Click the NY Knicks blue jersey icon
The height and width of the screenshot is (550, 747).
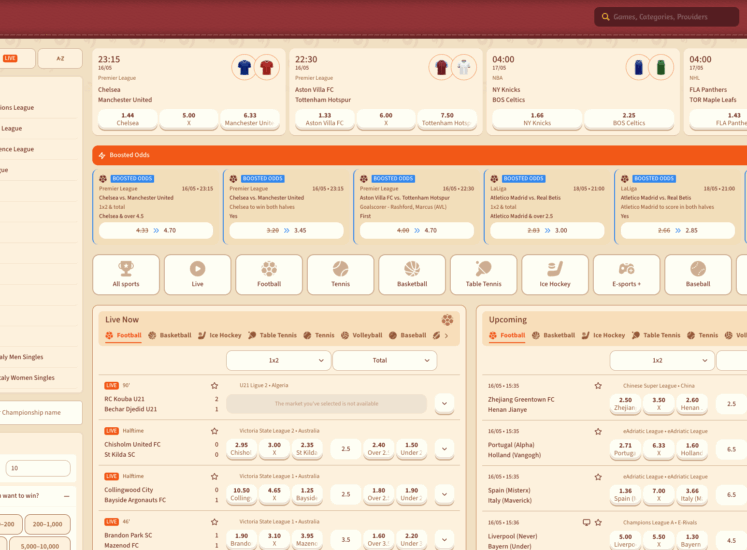point(638,68)
